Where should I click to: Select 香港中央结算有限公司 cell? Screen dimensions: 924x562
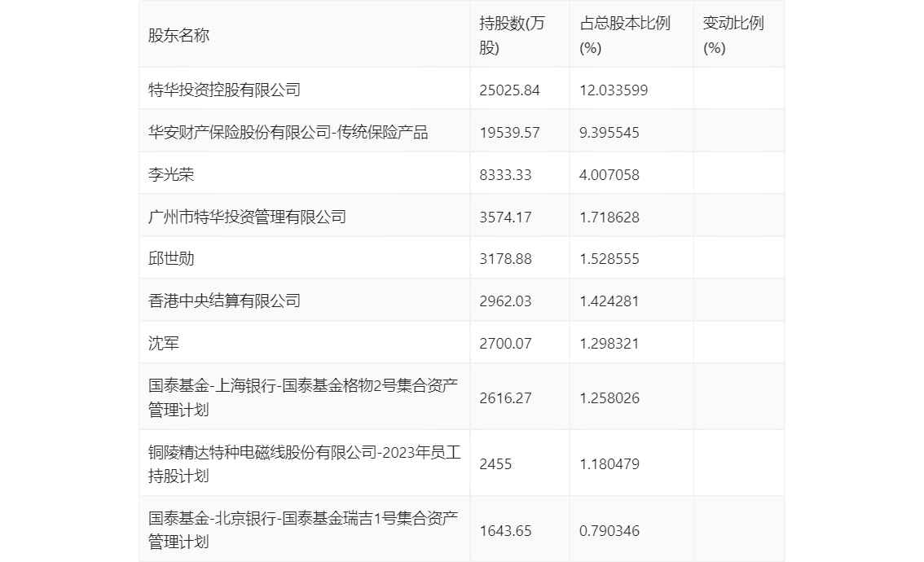tap(225, 301)
